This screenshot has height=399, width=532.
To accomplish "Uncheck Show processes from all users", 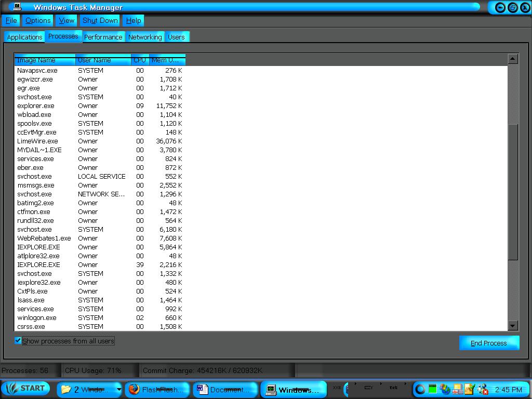I will (18, 340).
